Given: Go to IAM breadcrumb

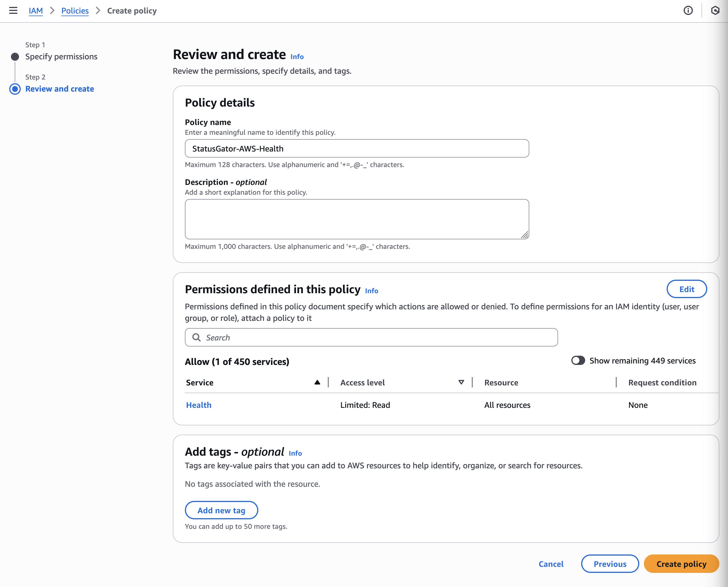Looking at the screenshot, I should tap(35, 11).
